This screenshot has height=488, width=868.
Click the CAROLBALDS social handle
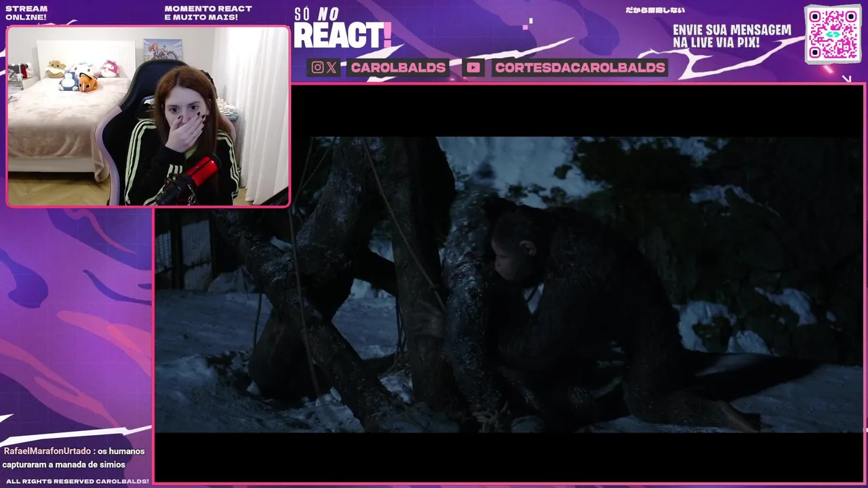[x=398, y=67]
